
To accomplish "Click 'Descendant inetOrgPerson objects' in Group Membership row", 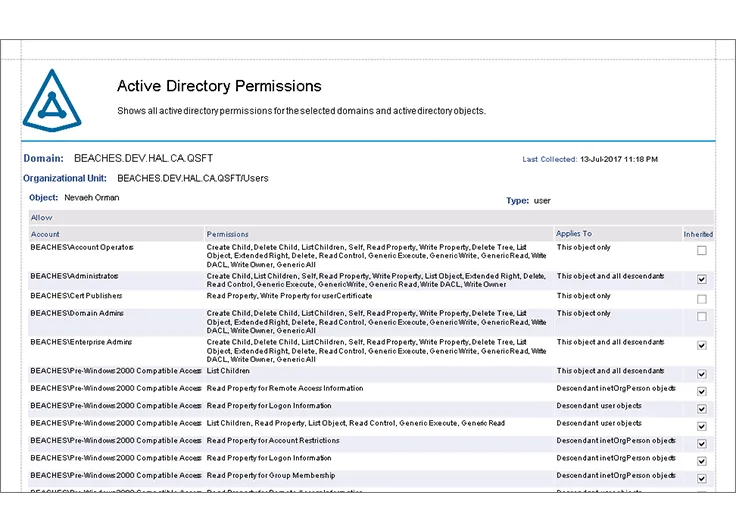I will [616, 475].
